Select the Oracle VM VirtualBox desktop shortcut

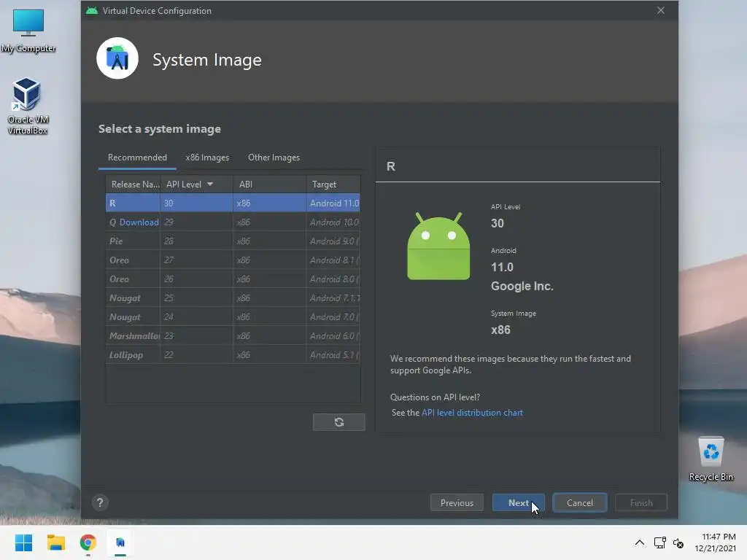[28, 106]
